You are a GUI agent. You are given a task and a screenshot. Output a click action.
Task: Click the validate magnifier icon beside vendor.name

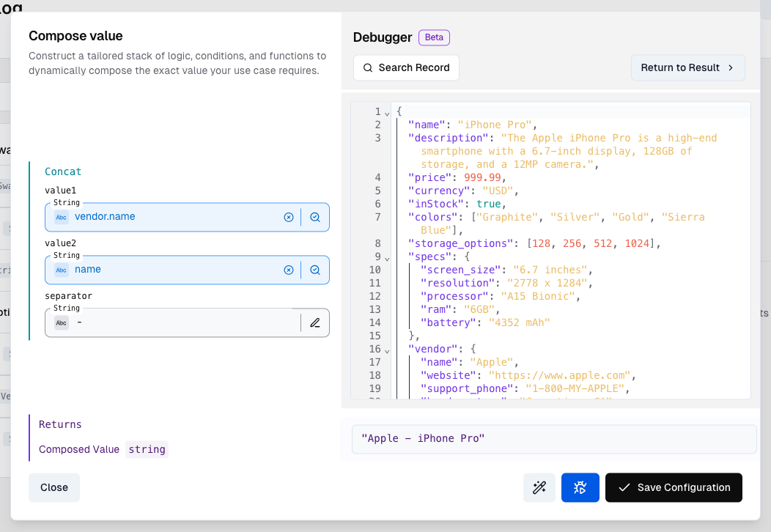[315, 216]
